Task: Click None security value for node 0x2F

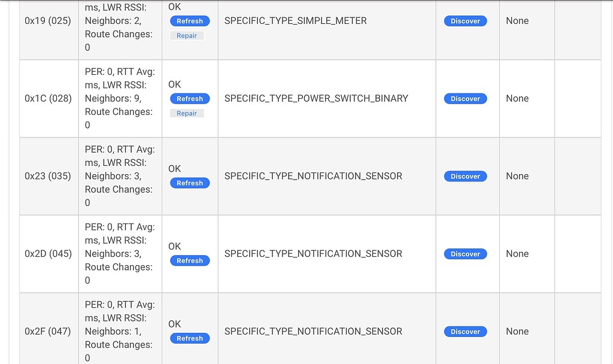Action: 517,331
